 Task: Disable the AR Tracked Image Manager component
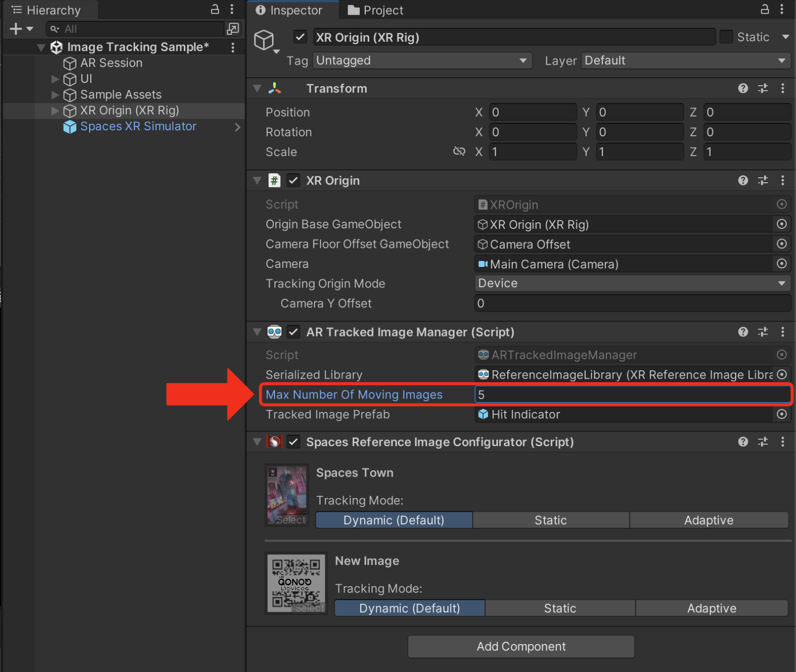tap(293, 332)
